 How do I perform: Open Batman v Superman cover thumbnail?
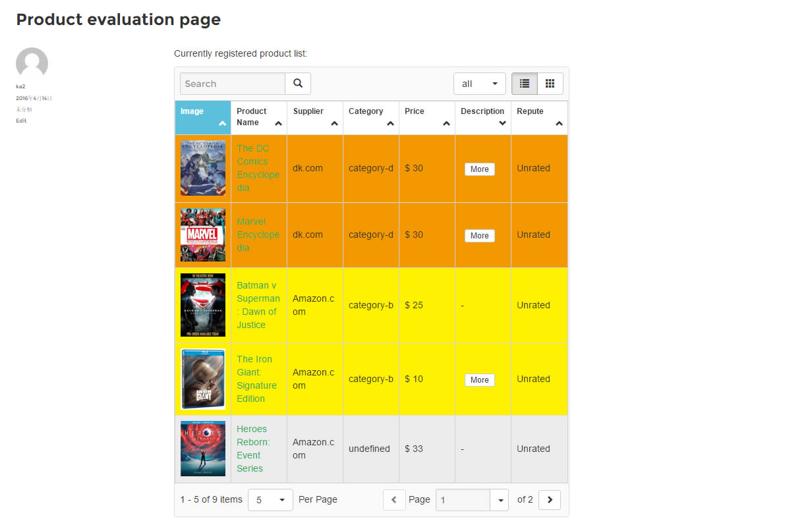[203, 305]
